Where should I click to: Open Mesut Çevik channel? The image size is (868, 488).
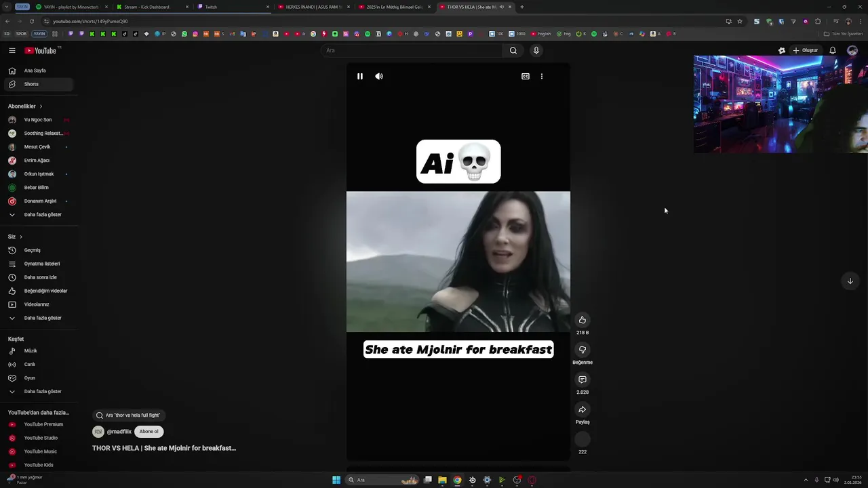(39, 147)
